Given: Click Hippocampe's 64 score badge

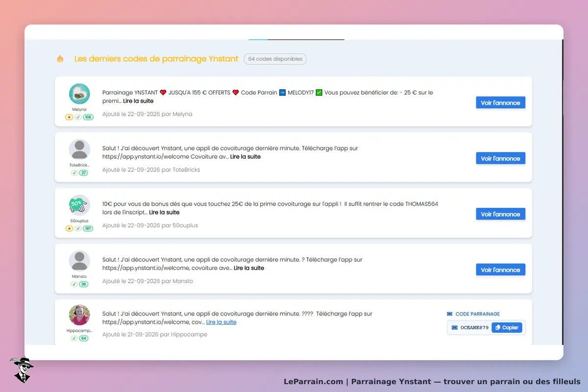Looking at the screenshot, I should [84, 338].
